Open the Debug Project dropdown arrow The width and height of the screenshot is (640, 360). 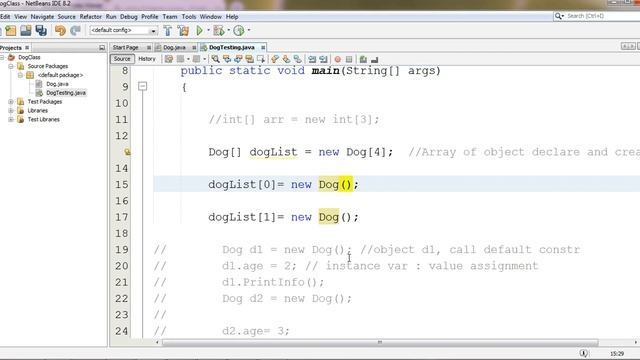(x=228, y=30)
